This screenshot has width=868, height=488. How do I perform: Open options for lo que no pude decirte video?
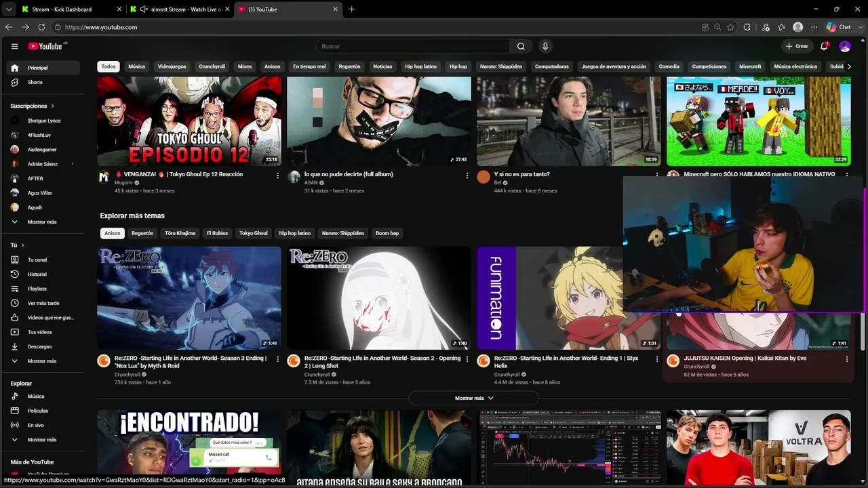coord(467,175)
